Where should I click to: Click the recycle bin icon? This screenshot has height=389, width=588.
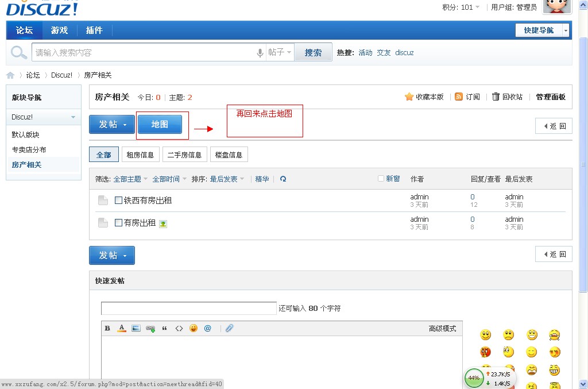click(496, 97)
